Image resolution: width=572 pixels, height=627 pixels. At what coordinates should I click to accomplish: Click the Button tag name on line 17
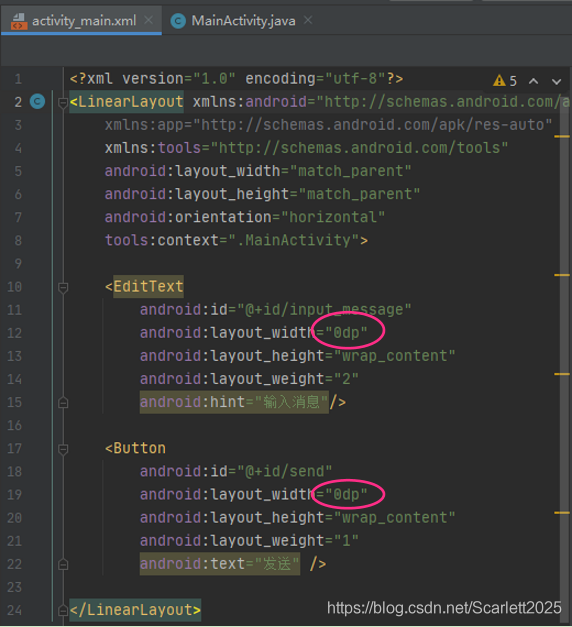(140, 448)
